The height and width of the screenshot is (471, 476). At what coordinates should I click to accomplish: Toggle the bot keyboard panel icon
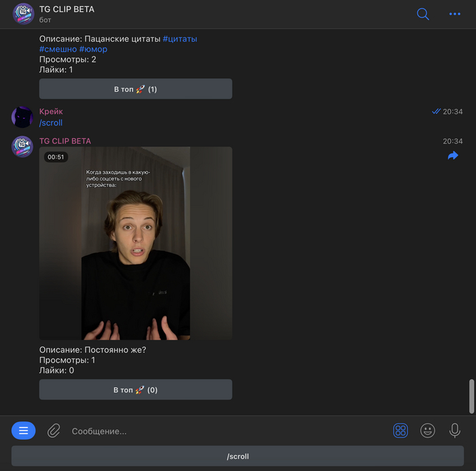[x=401, y=430]
